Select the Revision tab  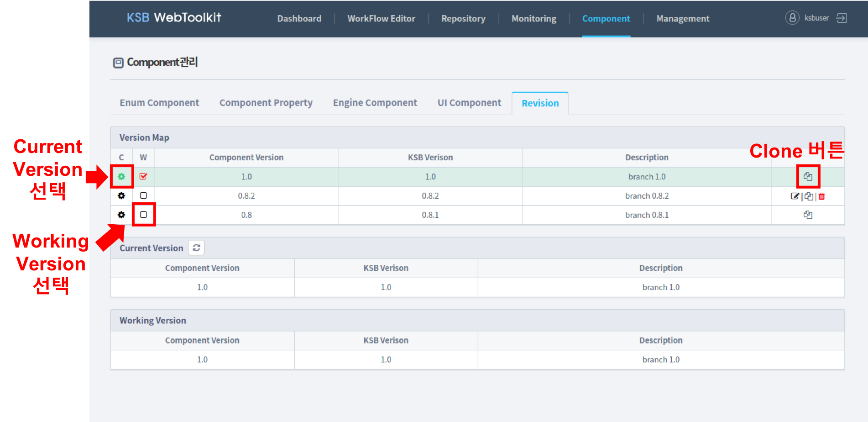click(540, 103)
